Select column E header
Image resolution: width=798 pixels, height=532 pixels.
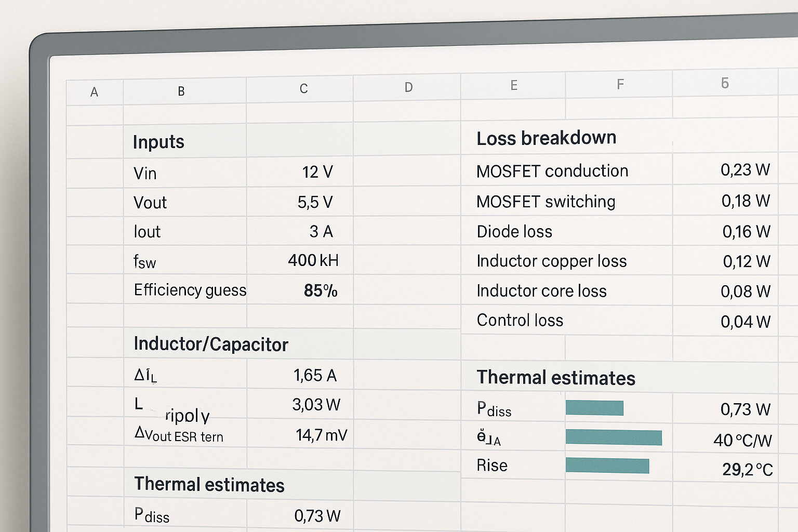click(x=514, y=85)
